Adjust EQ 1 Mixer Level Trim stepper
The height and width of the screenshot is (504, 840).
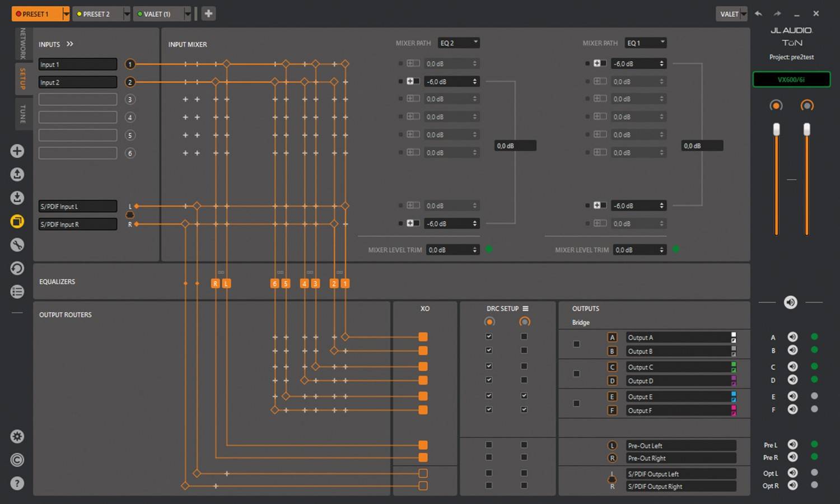(661, 250)
